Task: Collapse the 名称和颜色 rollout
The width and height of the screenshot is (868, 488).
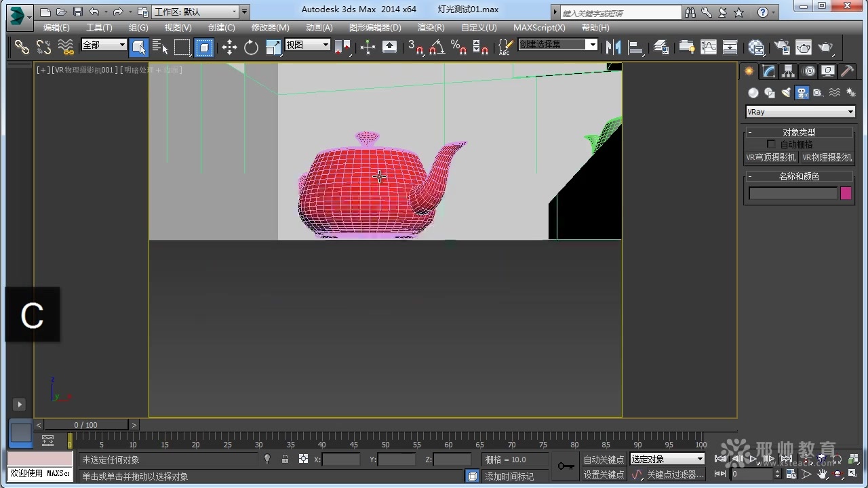Action: pos(799,176)
